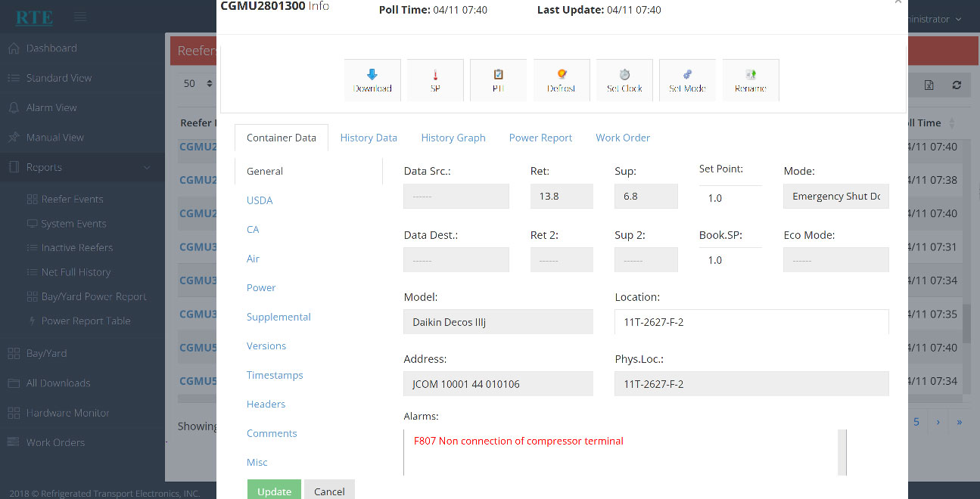Viewport: 980px width, 499px height.
Task: Click the Download icon in the reefer toolbar
Action: coord(372,79)
